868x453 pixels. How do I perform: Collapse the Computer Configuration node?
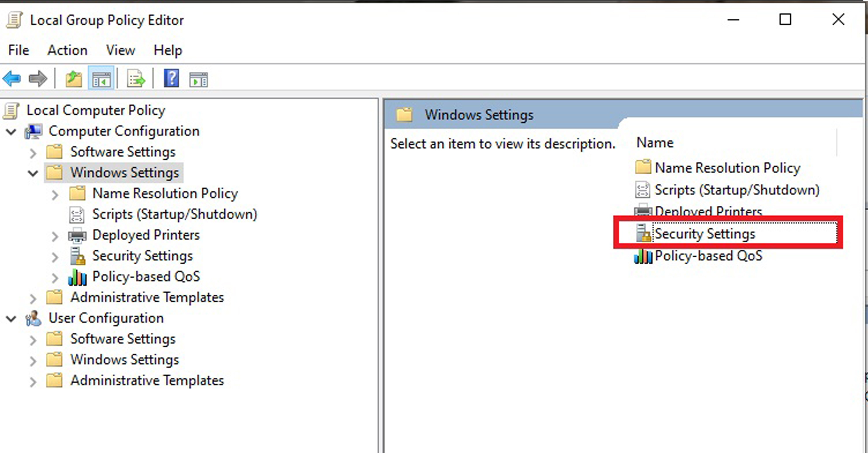tap(11, 131)
